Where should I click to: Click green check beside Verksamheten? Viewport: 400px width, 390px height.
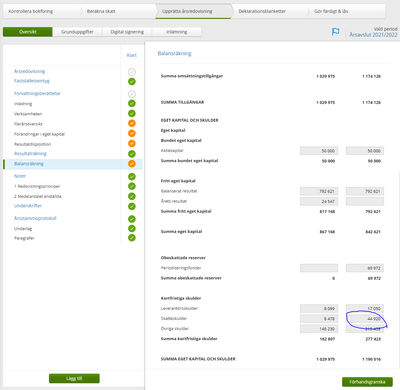coord(132,113)
